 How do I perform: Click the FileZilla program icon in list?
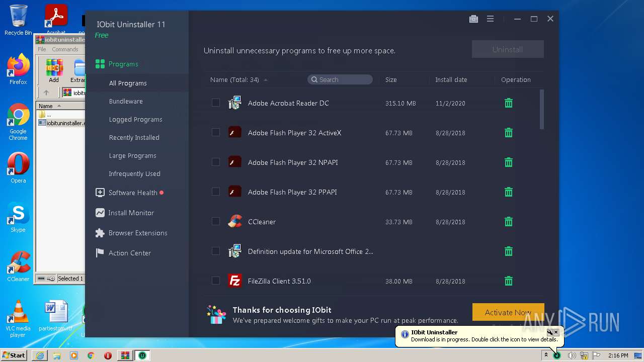[x=235, y=281]
